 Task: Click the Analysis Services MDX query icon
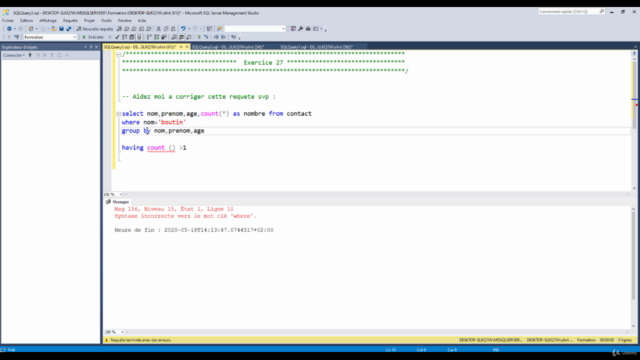pos(126,29)
